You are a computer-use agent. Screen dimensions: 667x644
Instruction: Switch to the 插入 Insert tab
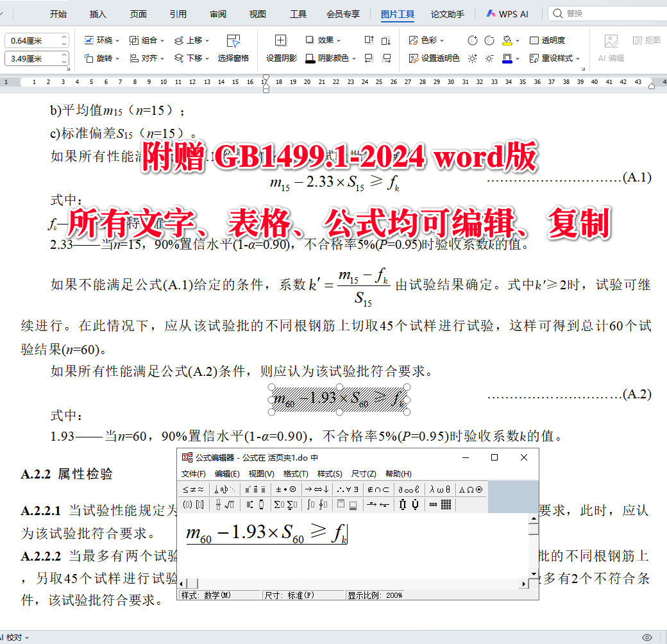98,14
